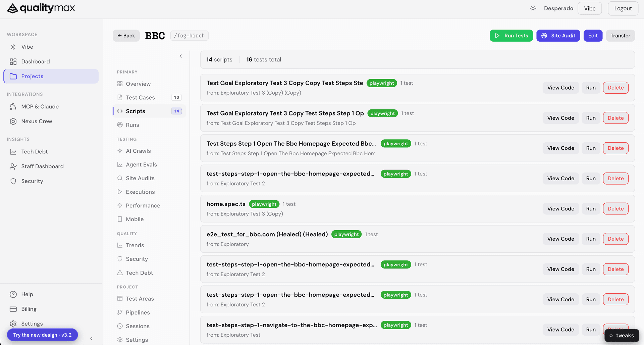Open the Security item under Quality

[x=150, y=259]
